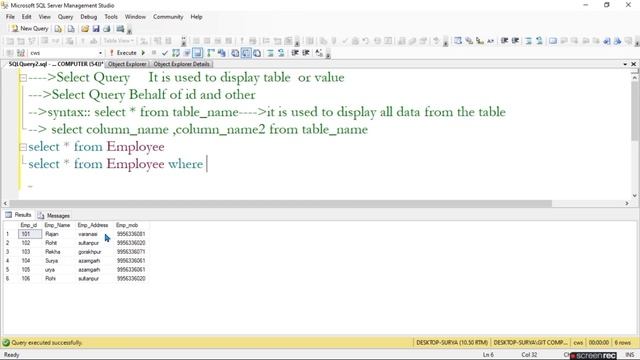Cancel the executing query
Screen dimensions: 640x360
[154, 53]
